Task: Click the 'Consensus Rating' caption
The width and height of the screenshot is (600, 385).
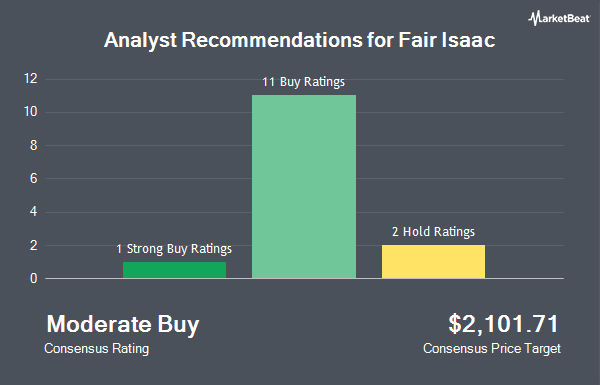Action: coord(96,349)
